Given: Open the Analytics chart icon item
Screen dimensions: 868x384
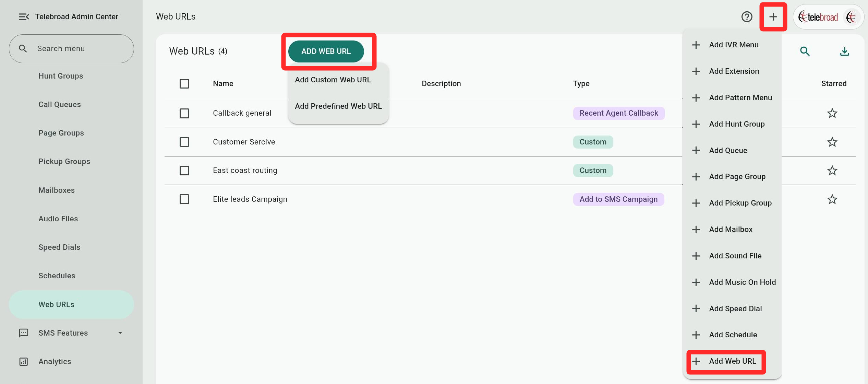Looking at the screenshot, I should (x=24, y=361).
